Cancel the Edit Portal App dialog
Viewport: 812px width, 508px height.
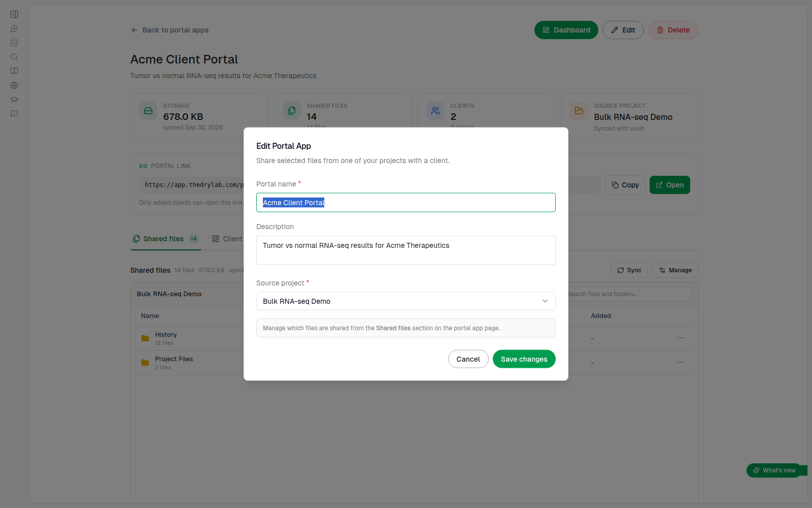click(x=468, y=359)
